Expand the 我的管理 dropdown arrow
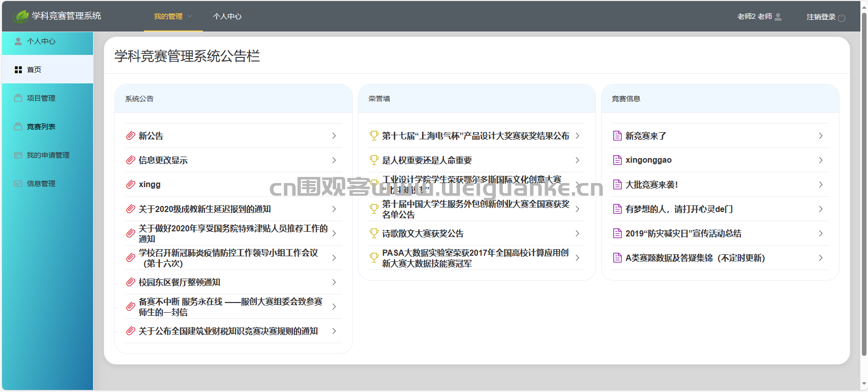This screenshot has width=868, height=392. click(190, 16)
